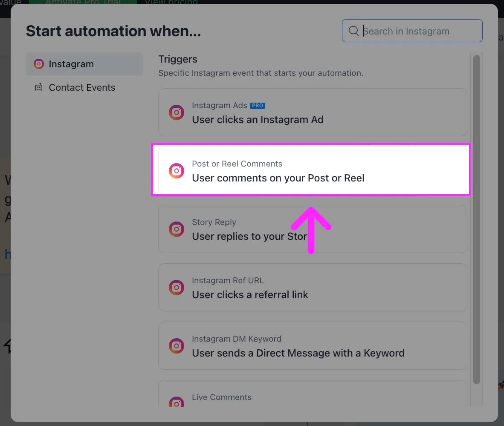Click the 'Post or Reel Comments' label text
The height and width of the screenshot is (426, 504).
pos(237,164)
